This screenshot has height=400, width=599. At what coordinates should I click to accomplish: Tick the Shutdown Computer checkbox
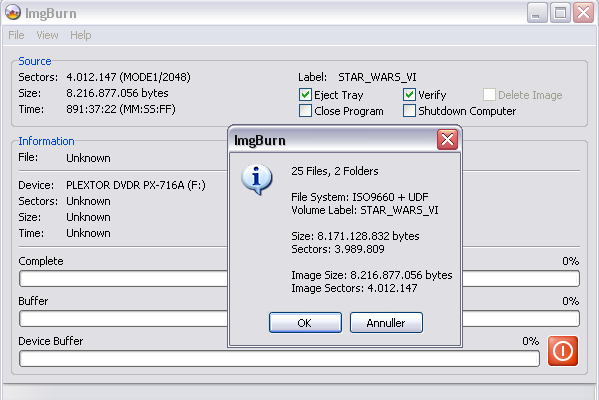(409, 111)
